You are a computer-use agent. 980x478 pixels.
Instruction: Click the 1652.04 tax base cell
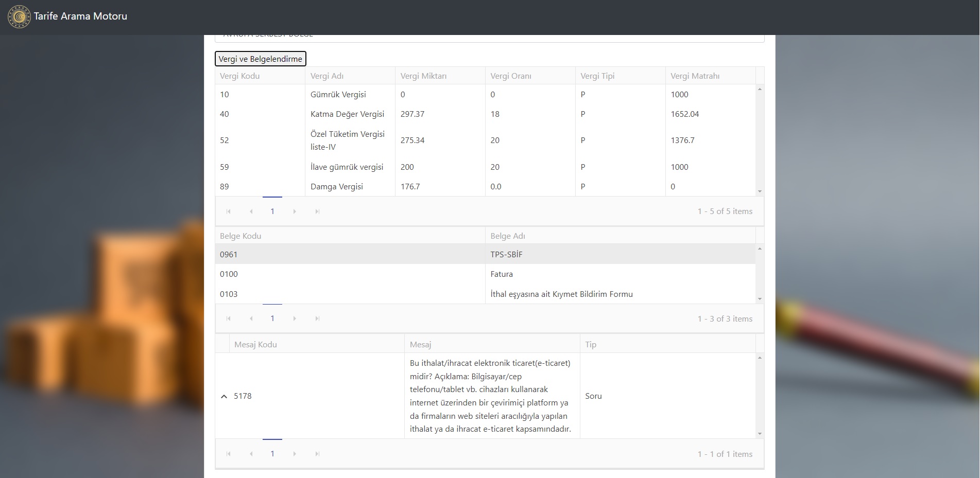tap(711, 114)
